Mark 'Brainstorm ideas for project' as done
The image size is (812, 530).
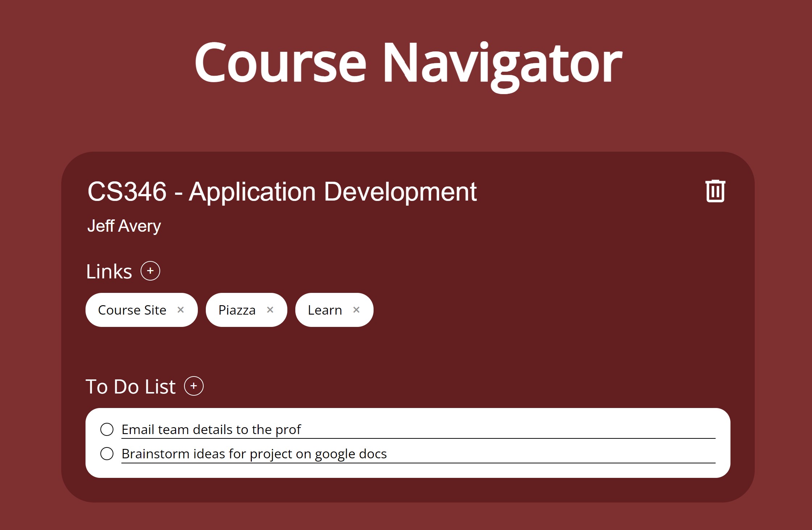pyautogui.click(x=107, y=454)
